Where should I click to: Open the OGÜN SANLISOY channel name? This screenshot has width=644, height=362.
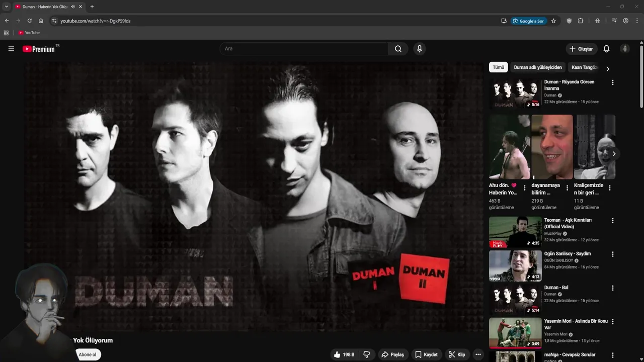point(558,260)
